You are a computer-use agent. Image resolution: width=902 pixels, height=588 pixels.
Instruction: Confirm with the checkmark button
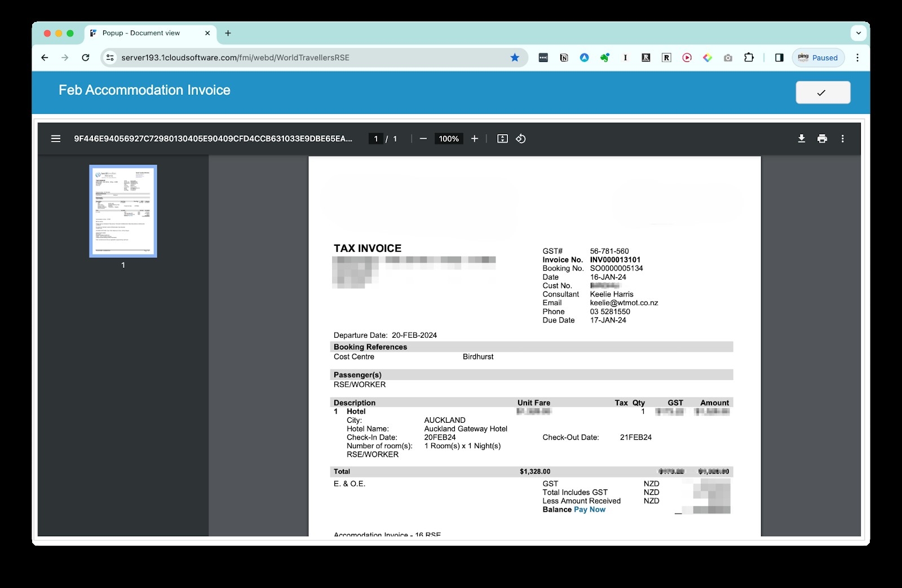[x=823, y=92]
